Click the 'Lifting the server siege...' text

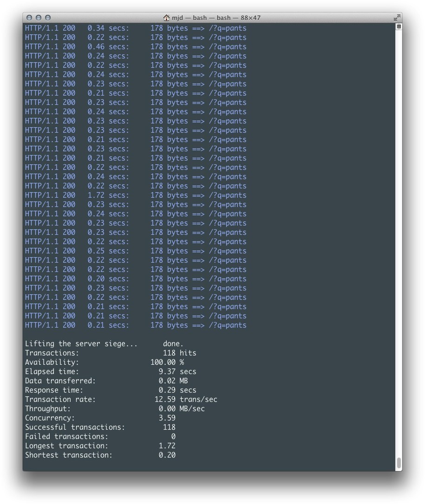click(x=81, y=344)
